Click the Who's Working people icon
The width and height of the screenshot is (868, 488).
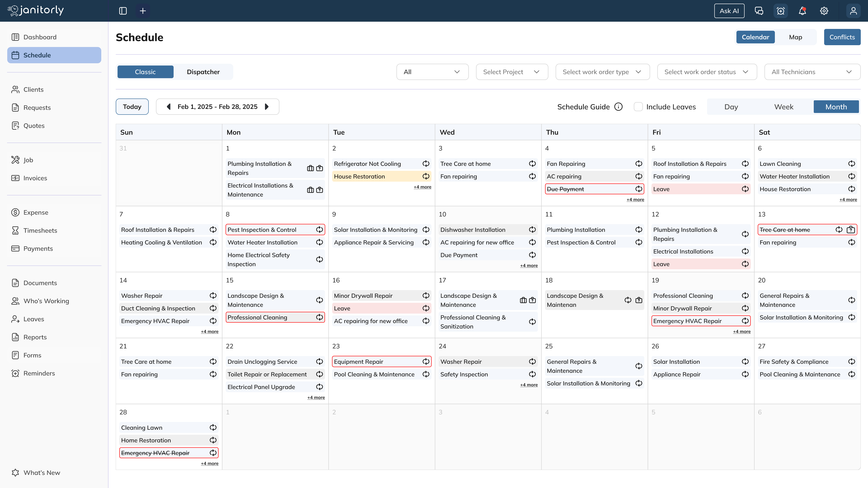coord(15,301)
